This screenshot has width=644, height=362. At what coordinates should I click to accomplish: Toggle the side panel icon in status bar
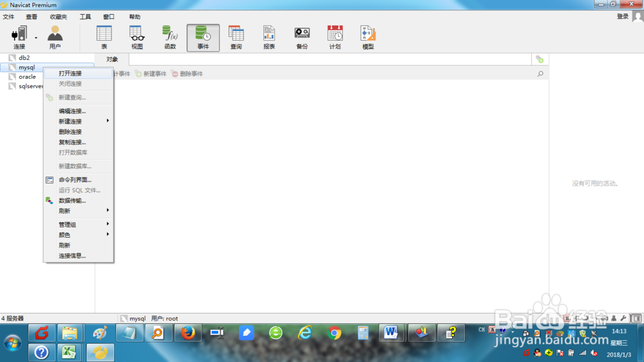(x=636, y=318)
